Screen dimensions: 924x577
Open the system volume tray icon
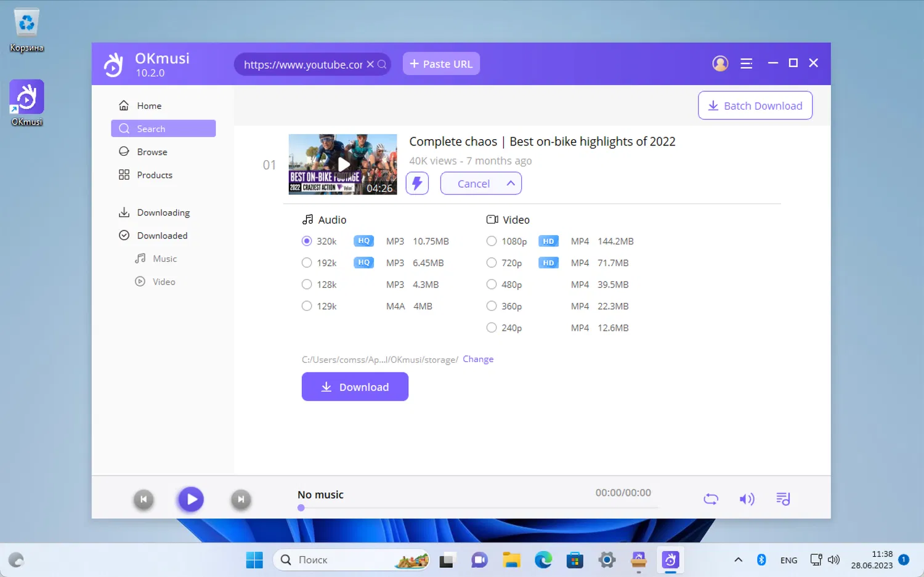pyautogui.click(x=833, y=560)
